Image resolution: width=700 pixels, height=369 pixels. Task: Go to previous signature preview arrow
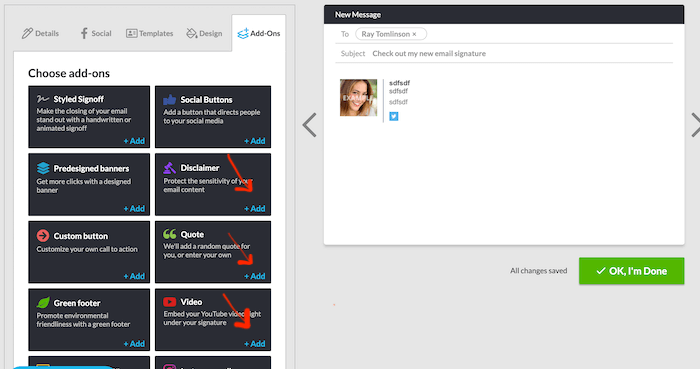(309, 124)
